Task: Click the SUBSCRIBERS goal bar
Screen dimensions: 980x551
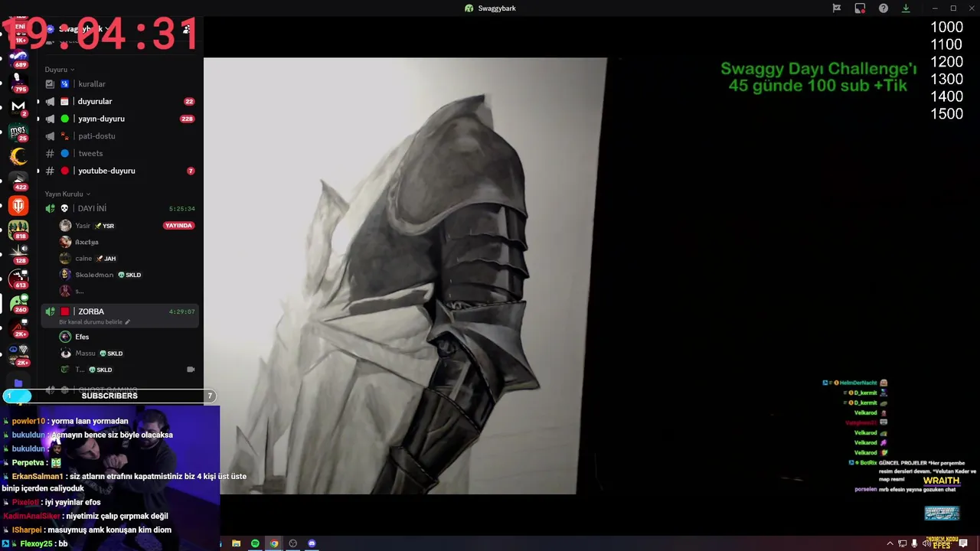Action: click(x=109, y=396)
